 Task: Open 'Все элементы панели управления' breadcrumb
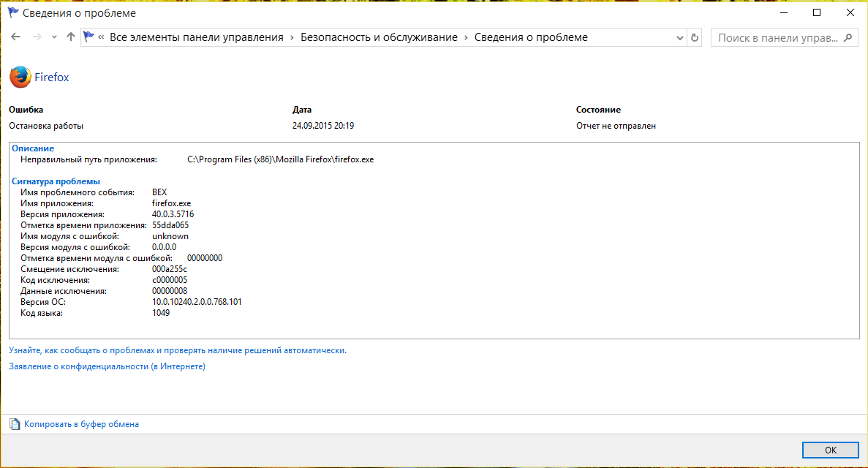point(197,37)
